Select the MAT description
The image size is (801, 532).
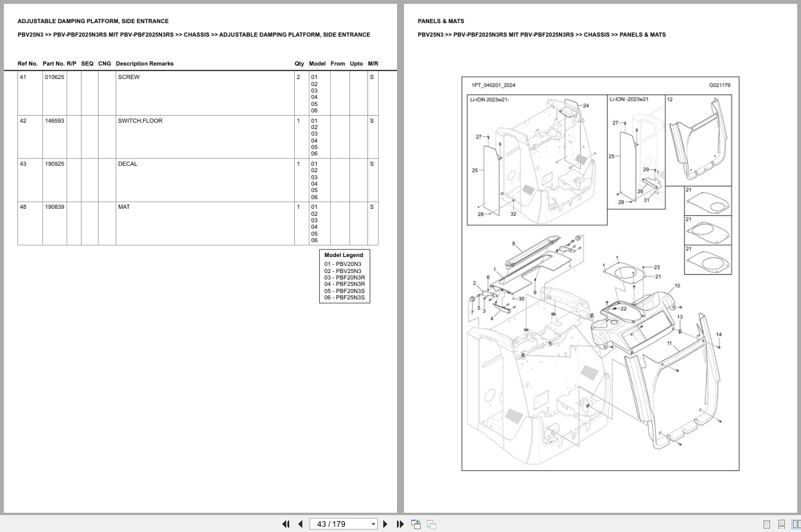(123, 207)
